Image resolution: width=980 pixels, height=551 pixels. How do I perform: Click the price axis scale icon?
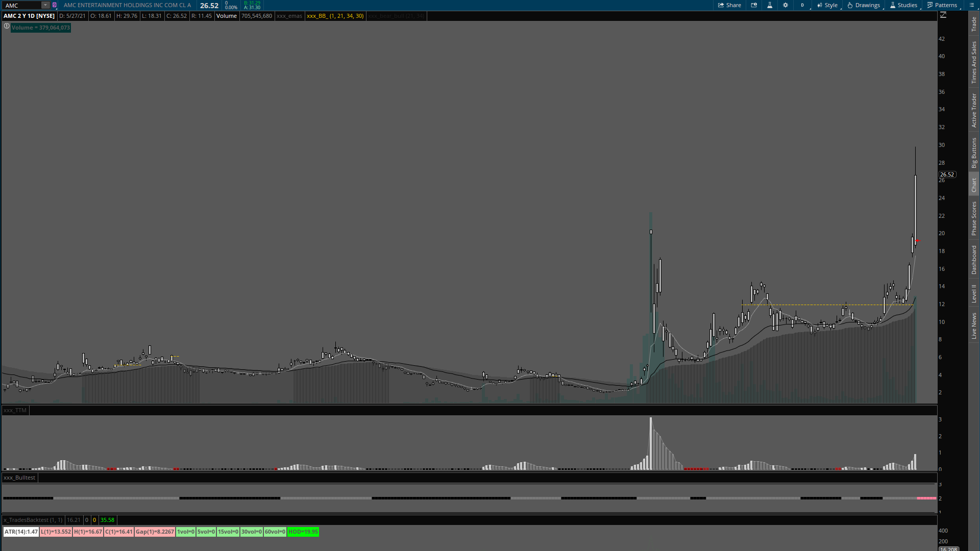coord(943,15)
